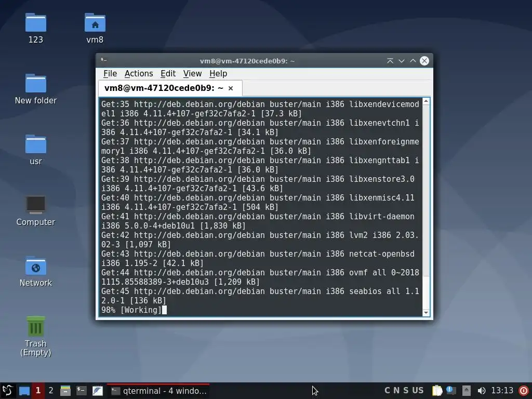
Task: Click the qterminal taskbar button
Action: coord(158,391)
